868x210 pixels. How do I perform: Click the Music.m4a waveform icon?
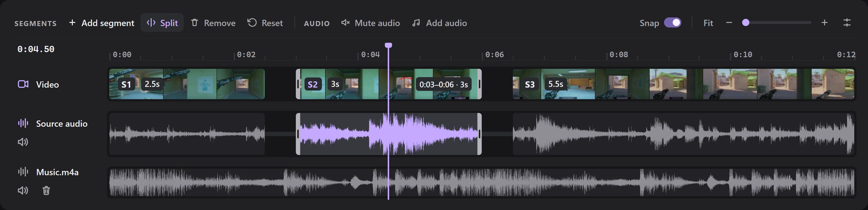click(23, 172)
